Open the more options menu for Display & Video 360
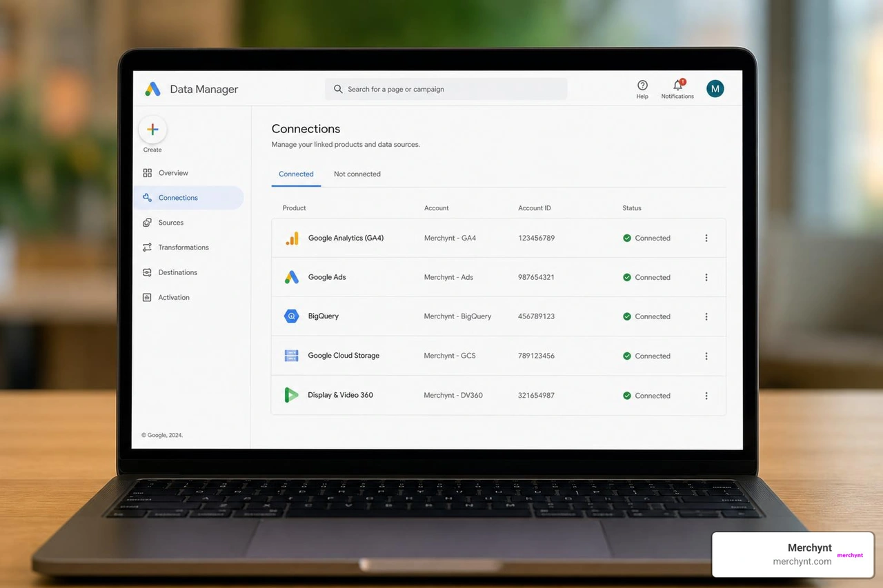The image size is (883, 588). pyautogui.click(x=706, y=396)
